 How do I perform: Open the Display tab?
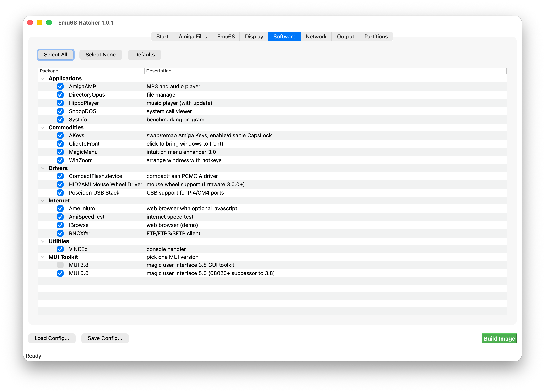click(x=254, y=37)
